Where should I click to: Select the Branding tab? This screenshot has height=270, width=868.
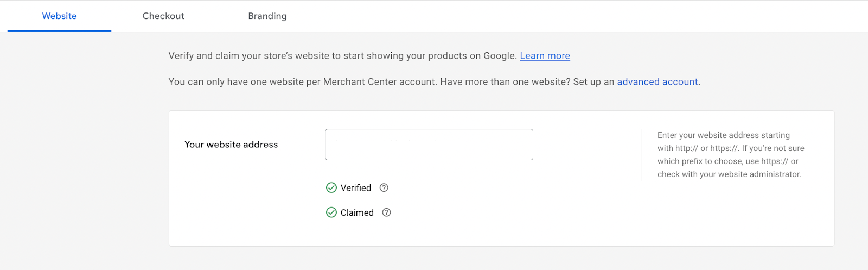267,16
